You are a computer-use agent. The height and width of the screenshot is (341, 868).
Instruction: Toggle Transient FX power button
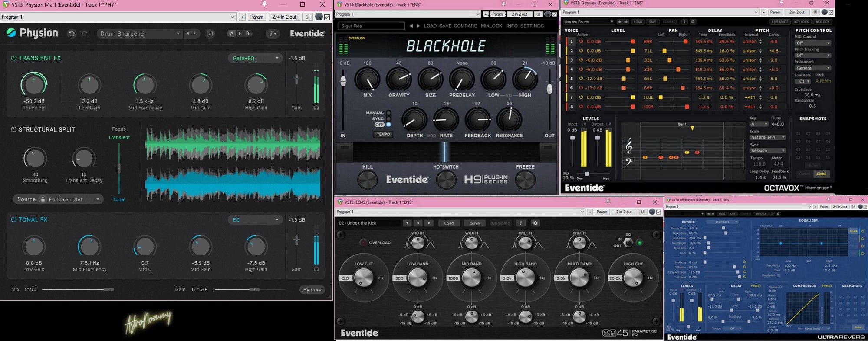point(14,58)
